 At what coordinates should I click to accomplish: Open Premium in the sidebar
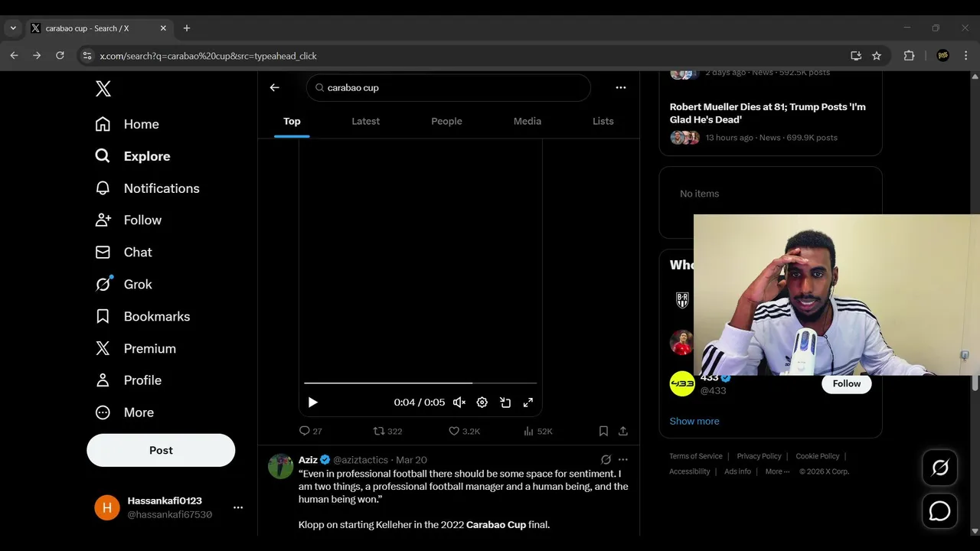136,348
